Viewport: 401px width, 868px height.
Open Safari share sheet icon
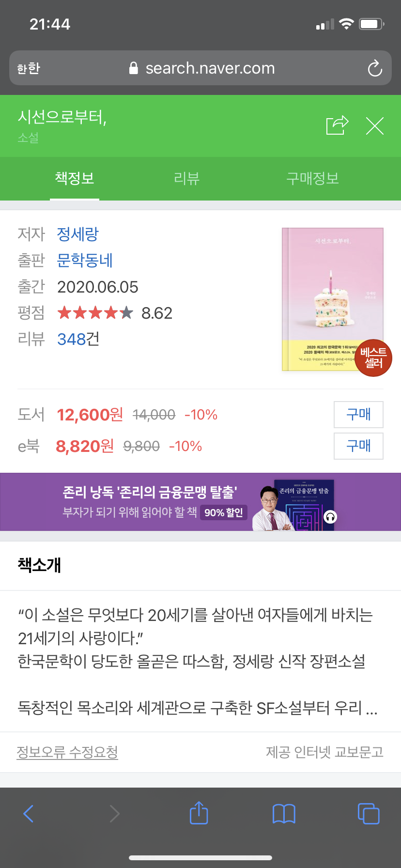[199, 812]
